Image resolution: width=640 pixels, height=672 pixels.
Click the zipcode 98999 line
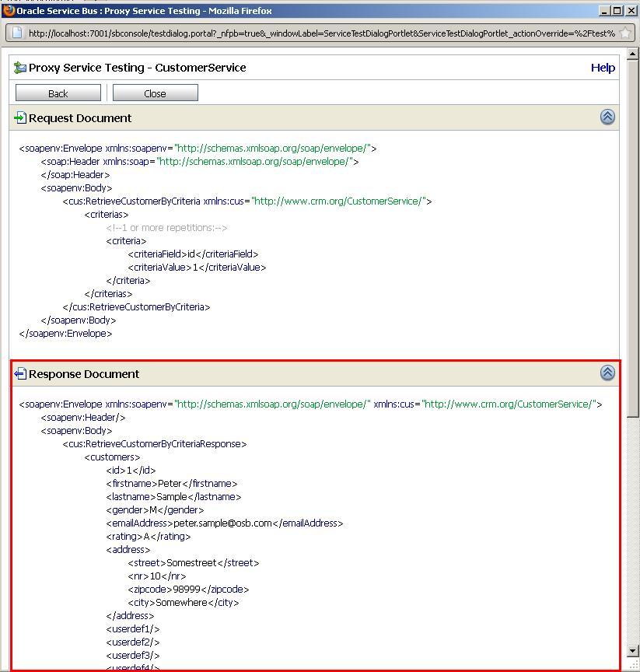tap(188, 590)
